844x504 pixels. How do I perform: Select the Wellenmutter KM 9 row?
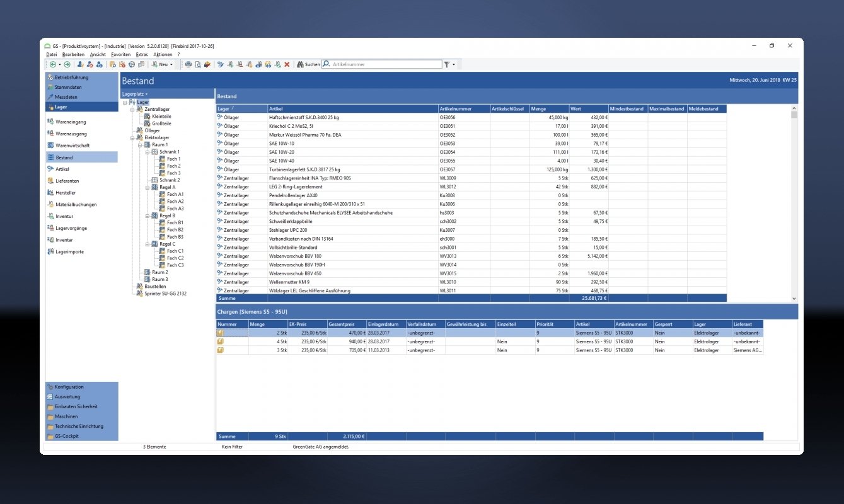(471, 282)
